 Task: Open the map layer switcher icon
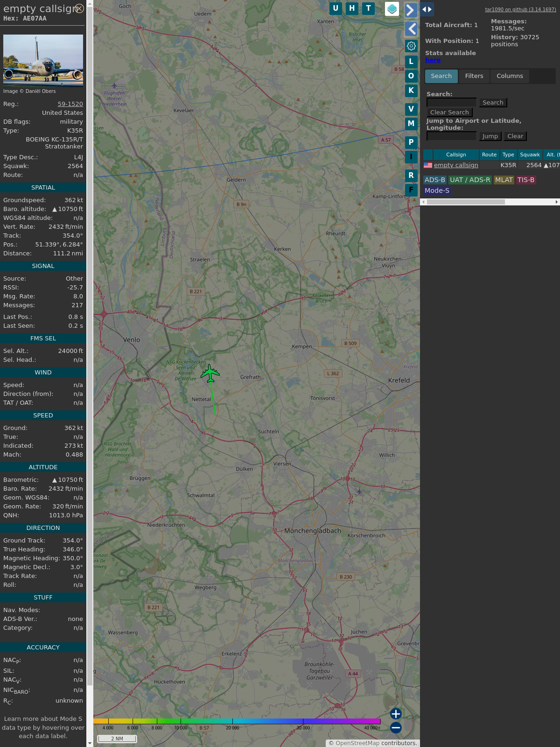[x=392, y=9]
